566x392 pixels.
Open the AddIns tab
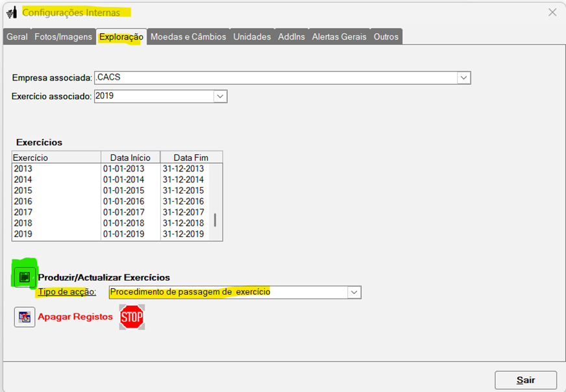291,37
